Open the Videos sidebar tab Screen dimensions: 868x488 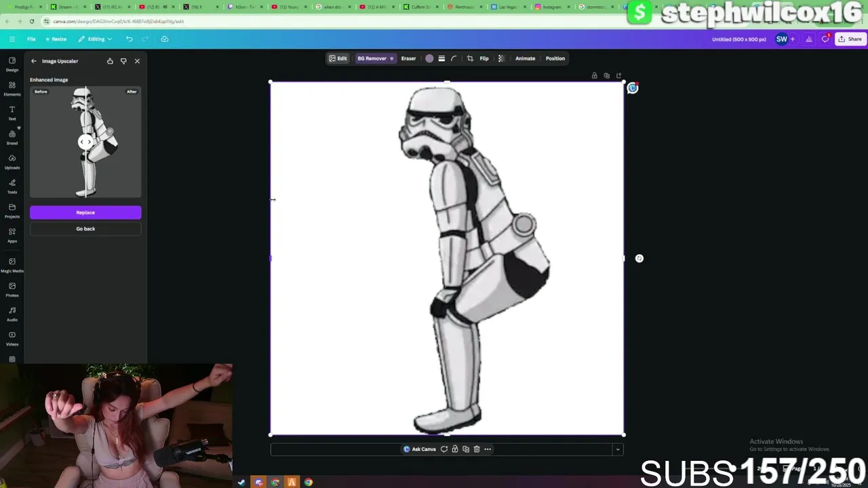pos(12,338)
